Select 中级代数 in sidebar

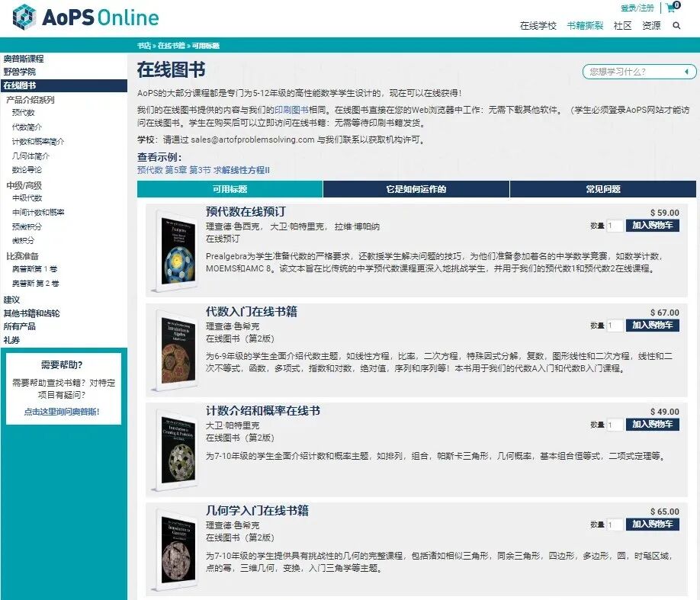pyautogui.click(x=27, y=197)
